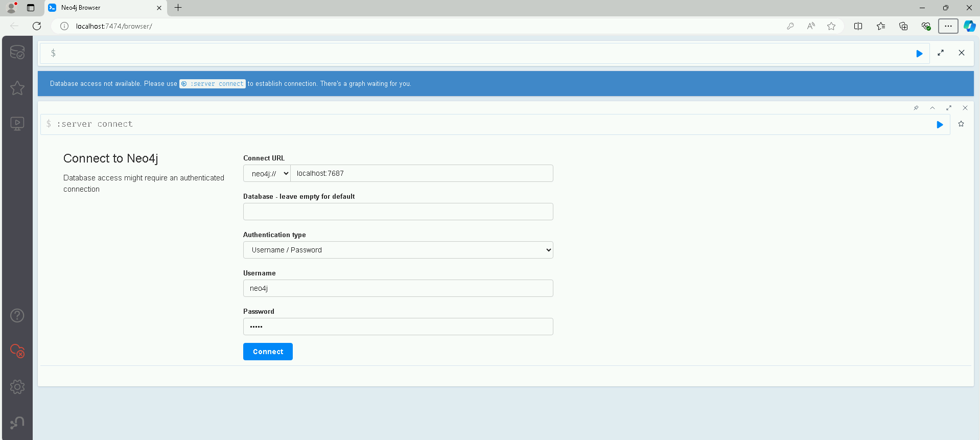Screen dimensions: 980x440
Task: Click the Connect button
Action: pos(268,352)
